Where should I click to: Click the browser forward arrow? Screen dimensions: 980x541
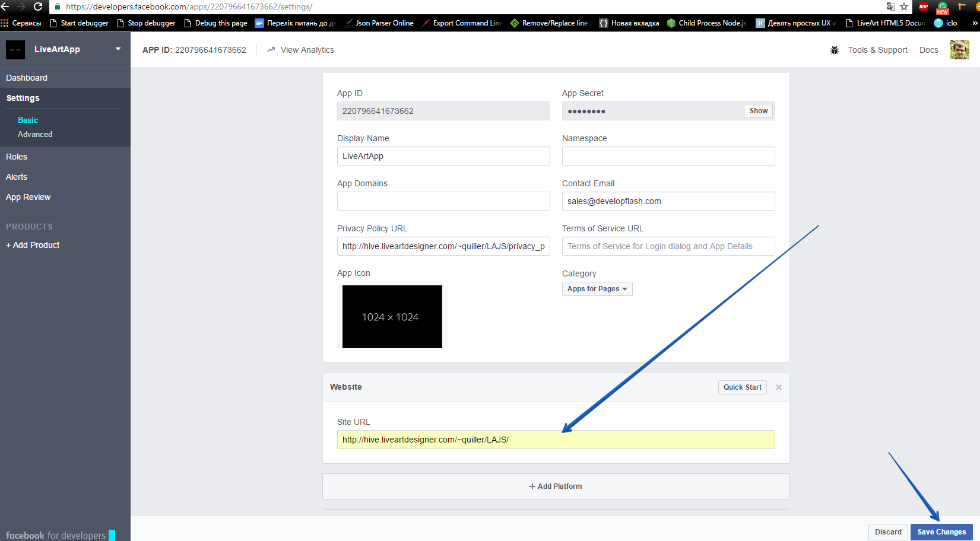coord(21,7)
